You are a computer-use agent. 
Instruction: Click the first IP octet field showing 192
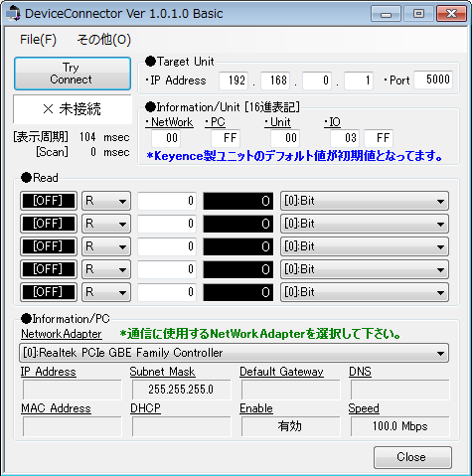[234, 80]
